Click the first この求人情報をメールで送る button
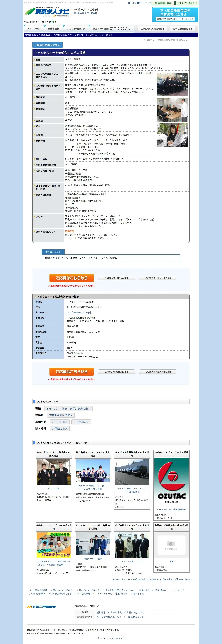The image size is (222, 644). click(158, 278)
